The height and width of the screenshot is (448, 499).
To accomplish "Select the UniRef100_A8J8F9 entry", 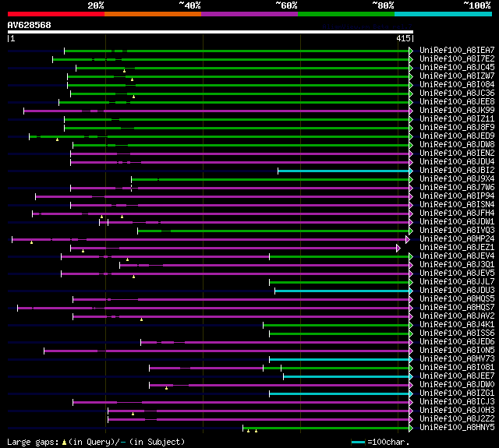I will tap(457, 128).
